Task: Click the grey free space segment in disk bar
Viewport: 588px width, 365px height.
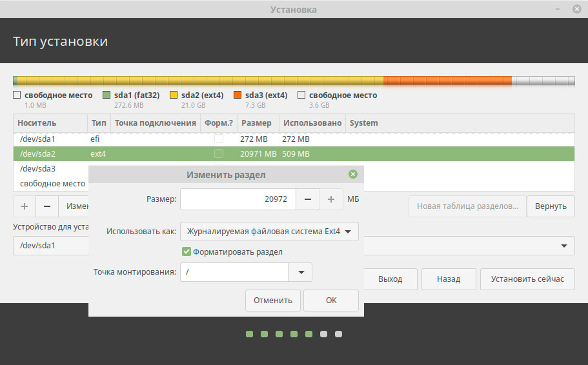Action: tap(543, 80)
